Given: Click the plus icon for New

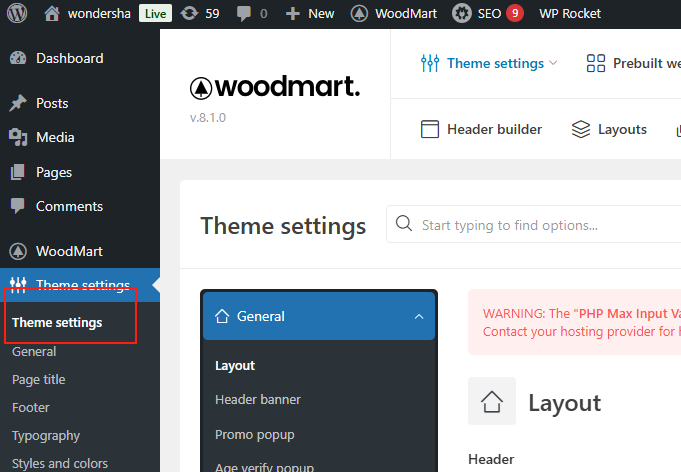Looking at the screenshot, I should pos(293,13).
